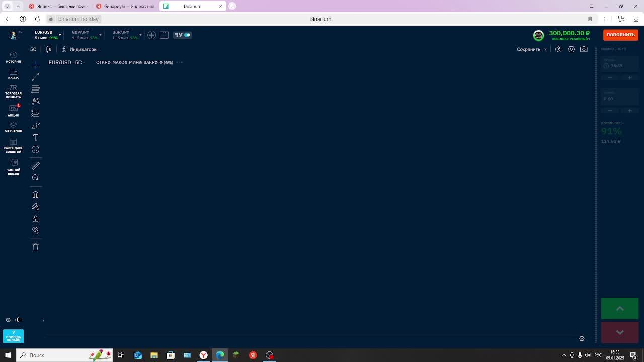The image size is (644, 362).
Task: Toggle hide all drawings eye icon
Action: pyautogui.click(x=35, y=230)
